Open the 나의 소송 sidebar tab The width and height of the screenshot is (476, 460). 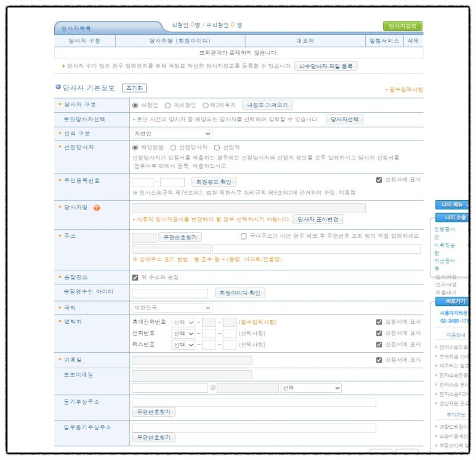click(453, 217)
